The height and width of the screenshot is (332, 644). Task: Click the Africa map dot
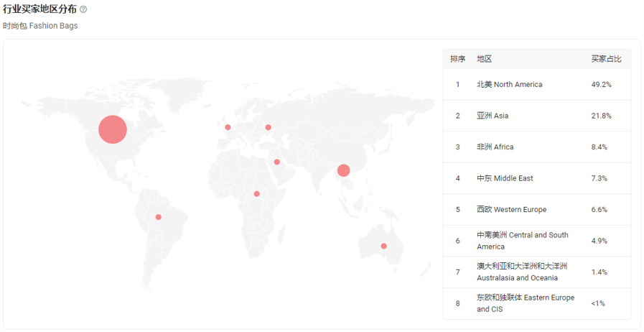257,194
